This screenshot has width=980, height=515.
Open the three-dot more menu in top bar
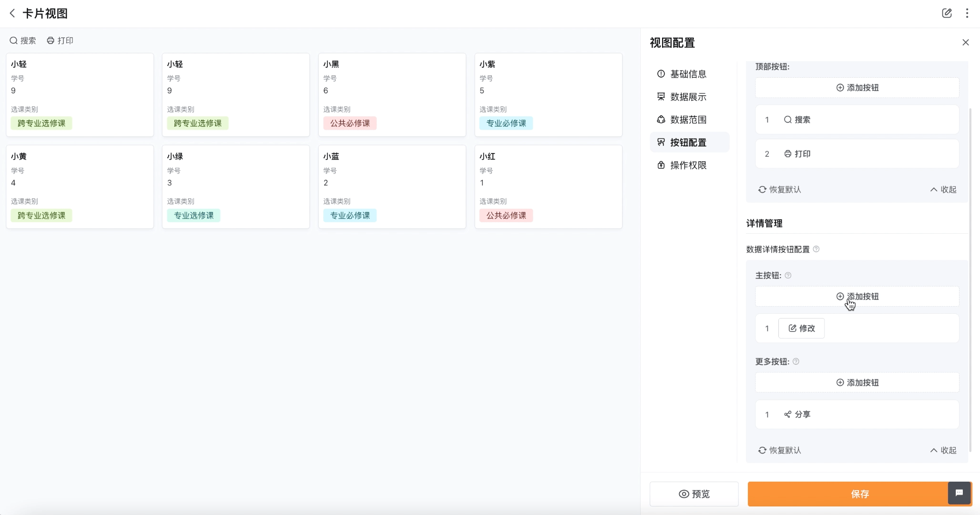(967, 13)
